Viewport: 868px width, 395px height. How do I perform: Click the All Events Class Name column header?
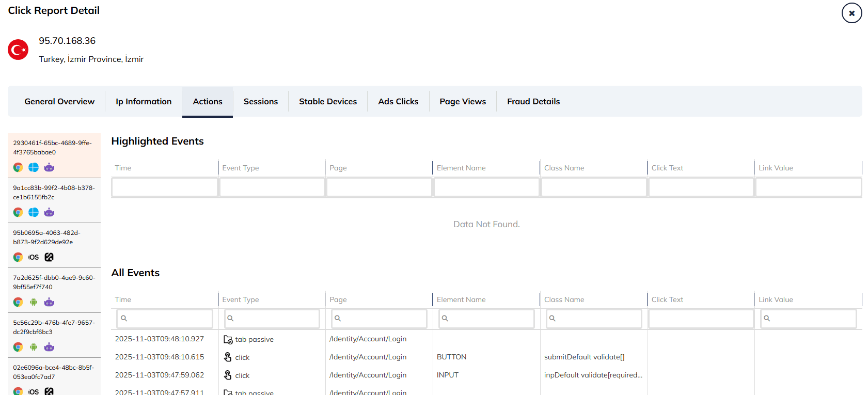coord(564,299)
